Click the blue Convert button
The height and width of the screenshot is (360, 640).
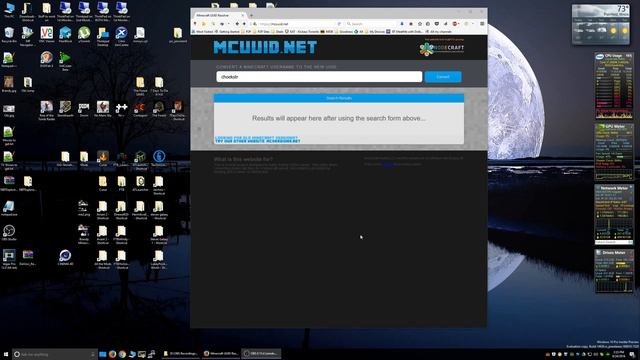443,77
